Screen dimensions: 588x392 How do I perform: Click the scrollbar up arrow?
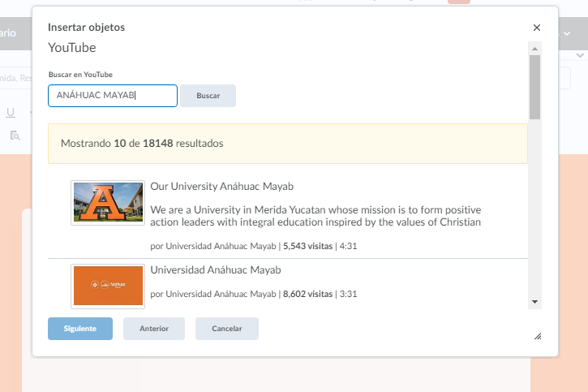click(x=534, y=49)
